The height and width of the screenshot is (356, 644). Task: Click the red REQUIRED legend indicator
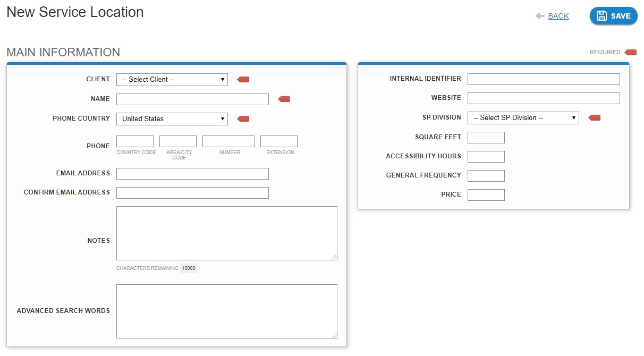point(630,52)
